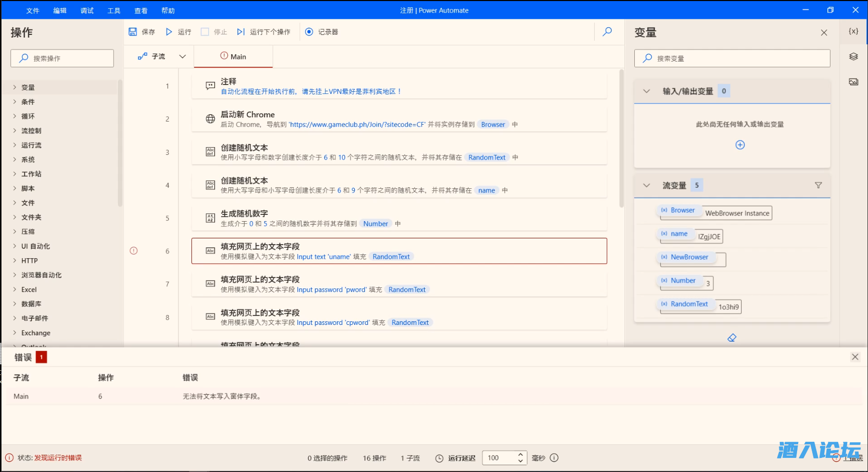Open the images panel in the right sidebar
This screenshot has height=472, width=868.
[853, 81]
